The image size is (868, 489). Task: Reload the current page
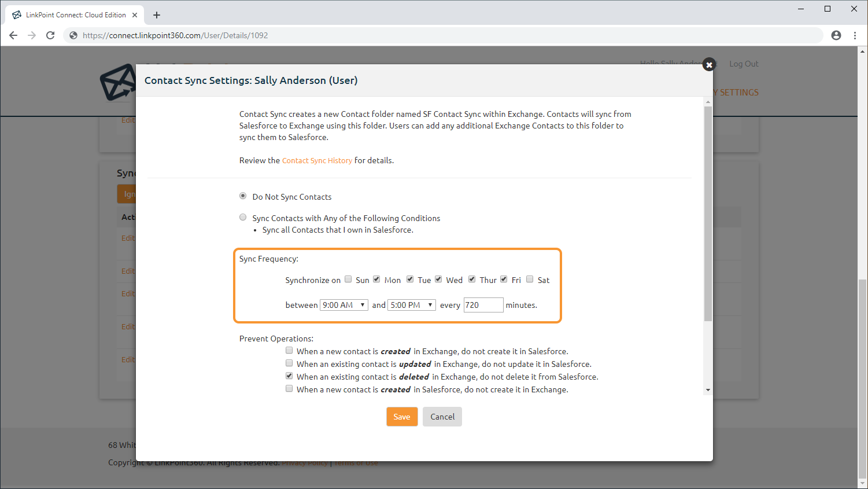[x=50, y=35]
